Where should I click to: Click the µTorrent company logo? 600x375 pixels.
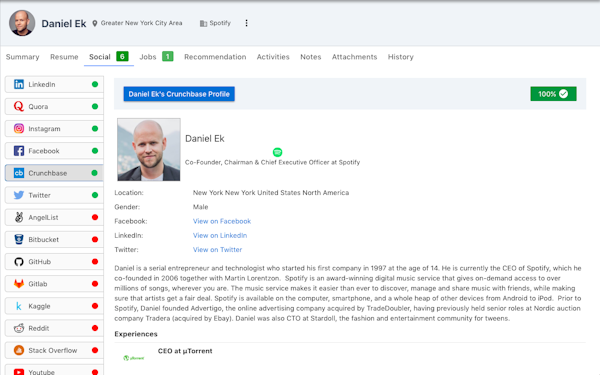click(134, 358)
